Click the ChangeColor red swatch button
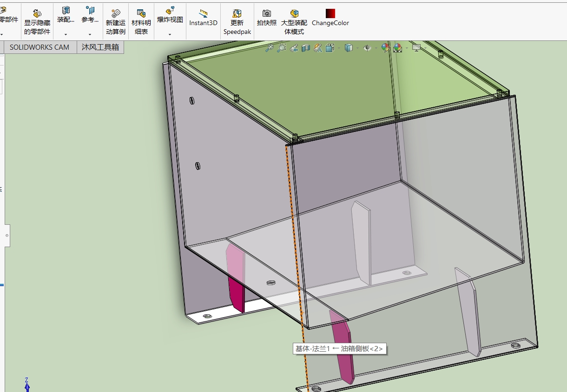The image size is (567, 392). click(x=330, y=18)
